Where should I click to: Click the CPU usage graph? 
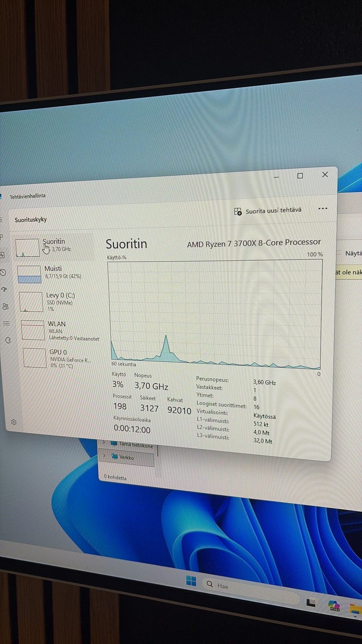pos(215,314)
